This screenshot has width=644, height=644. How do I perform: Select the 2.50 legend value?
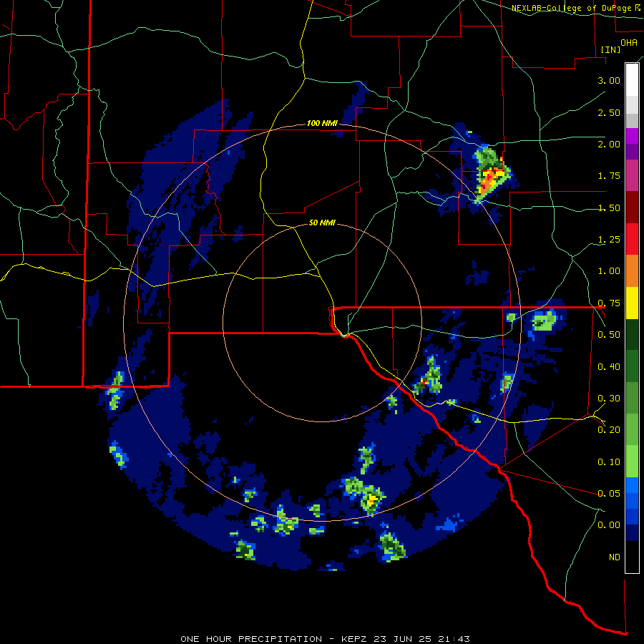[x=609, y=112]
